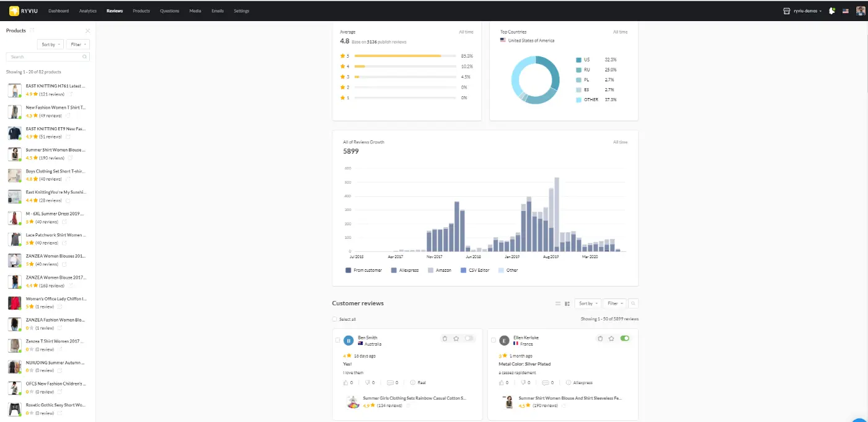This screenshot has height=422, width=868.
Task: Click the Ryviu logo in the navbar
Action: point(25,10)
